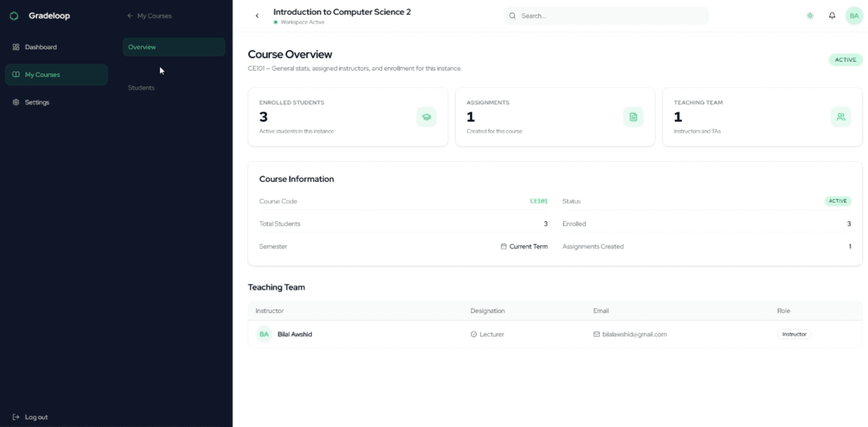Click the check-circle icon beside Lecturer

click(x=474, y=335)
